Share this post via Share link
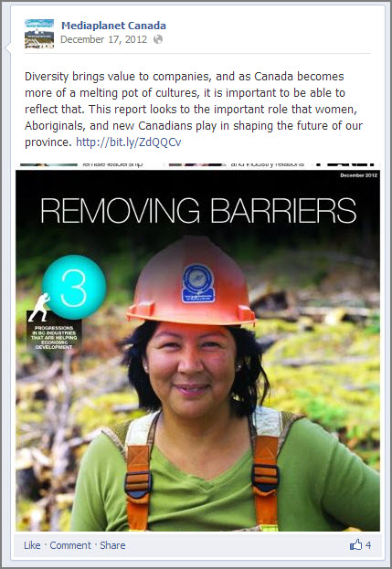Image resolution: width=392 pixels, height=569 pixels. 112,545
